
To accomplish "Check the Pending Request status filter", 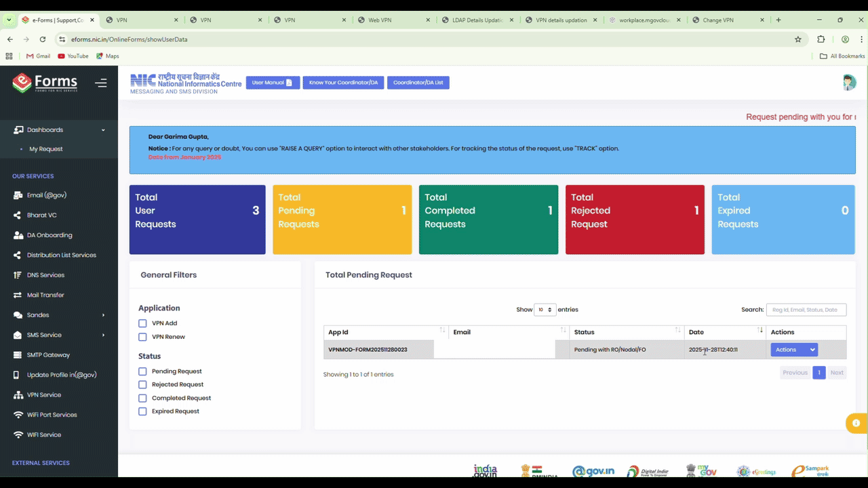I will (x=142, y=371).
